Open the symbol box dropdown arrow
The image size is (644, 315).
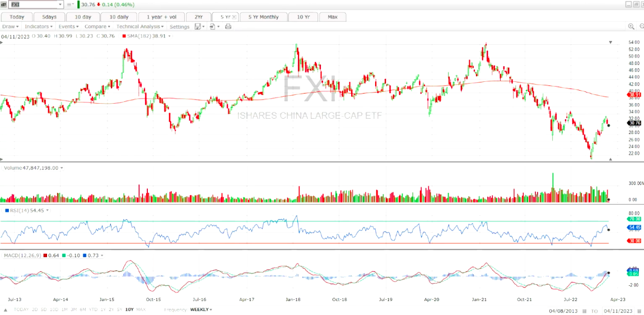60,4
